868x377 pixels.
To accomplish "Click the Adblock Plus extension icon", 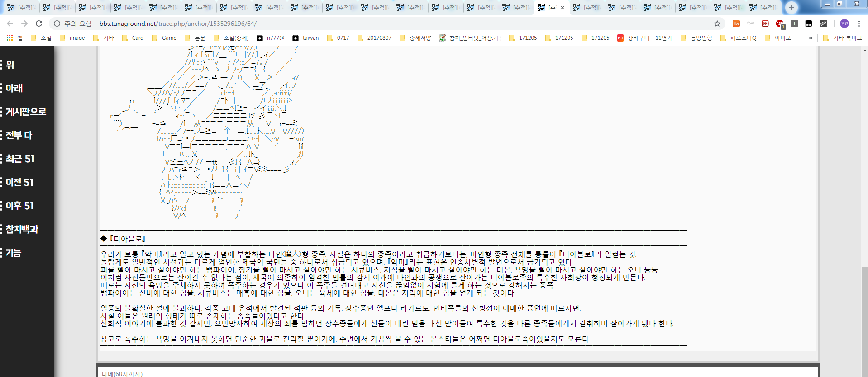I will 780,24.
